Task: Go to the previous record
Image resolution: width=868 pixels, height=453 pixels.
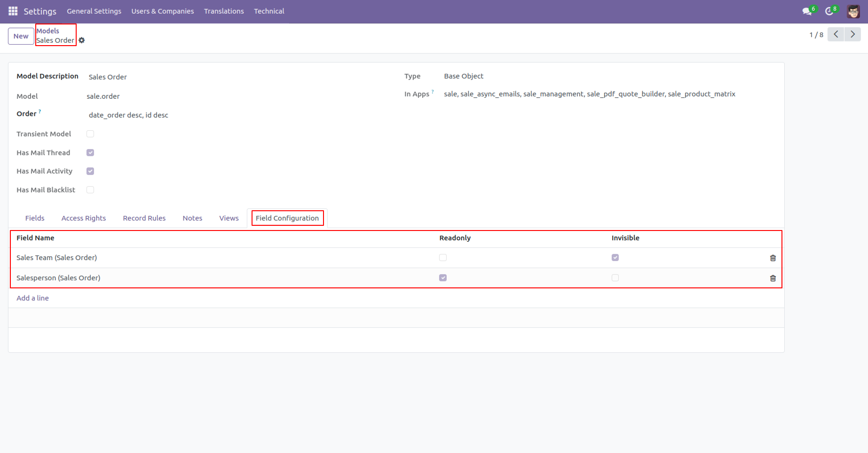Action: [836, 34]
